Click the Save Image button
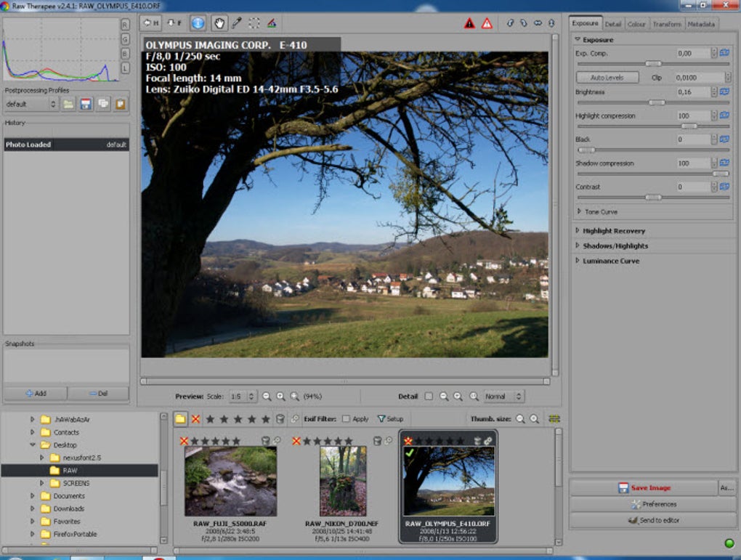The height and width of the screenshot is (560, 741). [x=644, y=487]
